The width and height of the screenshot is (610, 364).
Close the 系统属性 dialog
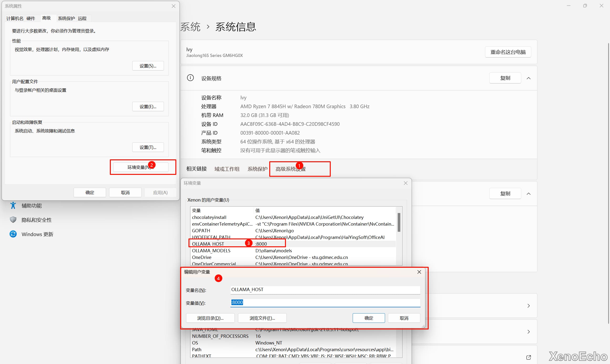tap(174, 6)
